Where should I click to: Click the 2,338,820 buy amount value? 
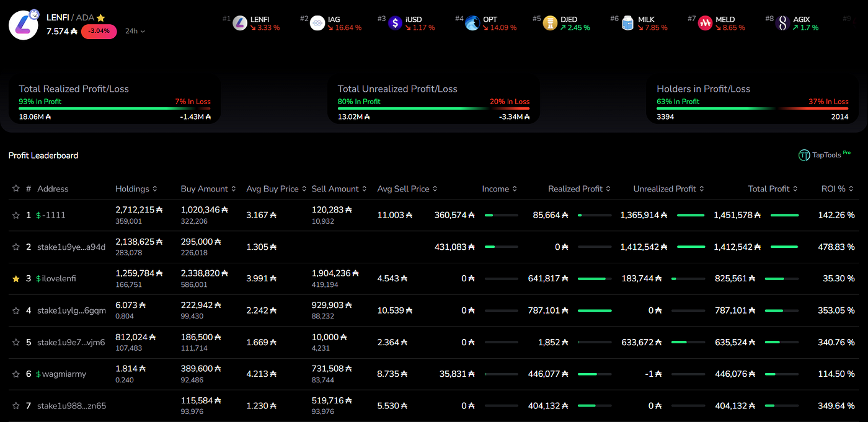(x=204, y=273)
